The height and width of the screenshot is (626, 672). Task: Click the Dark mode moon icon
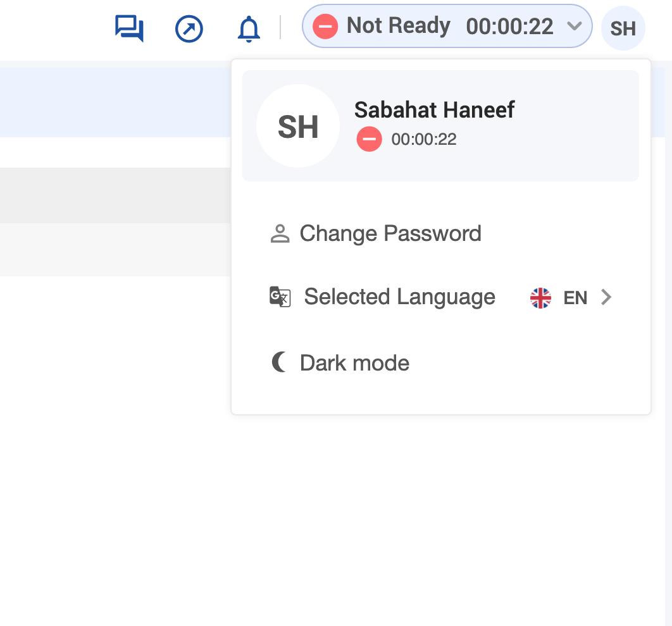pyautogui.click(x=278, y=362)
